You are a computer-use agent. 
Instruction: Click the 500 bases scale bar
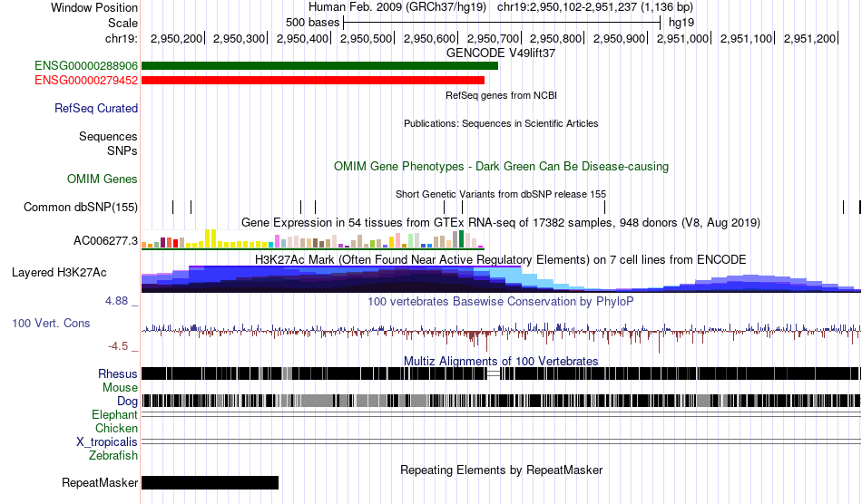click(502, 23)
